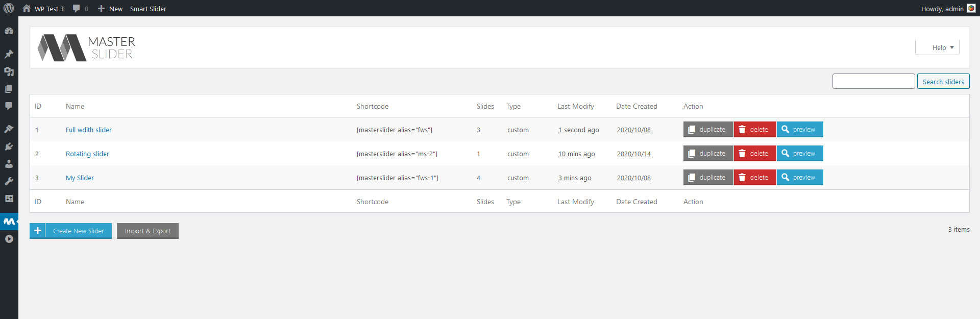Duplicate the Rotating slider
Image resolution: width=980 pixels, height=319 pixels.
pyautogui.click(x=708, y=154)
